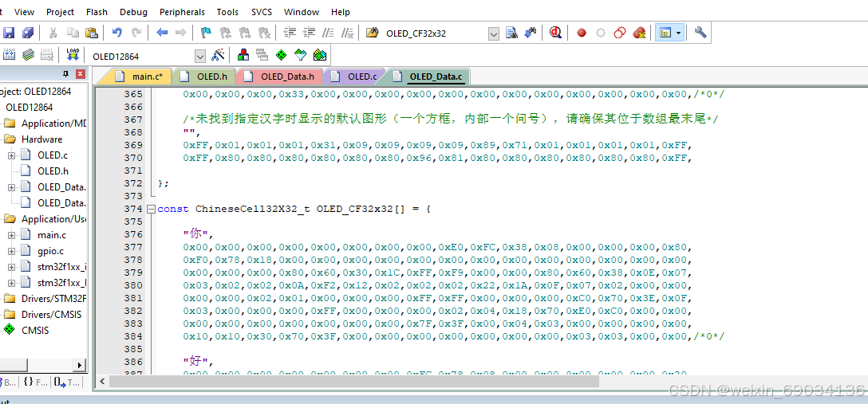Switch to the OLED.c tab

354,76
